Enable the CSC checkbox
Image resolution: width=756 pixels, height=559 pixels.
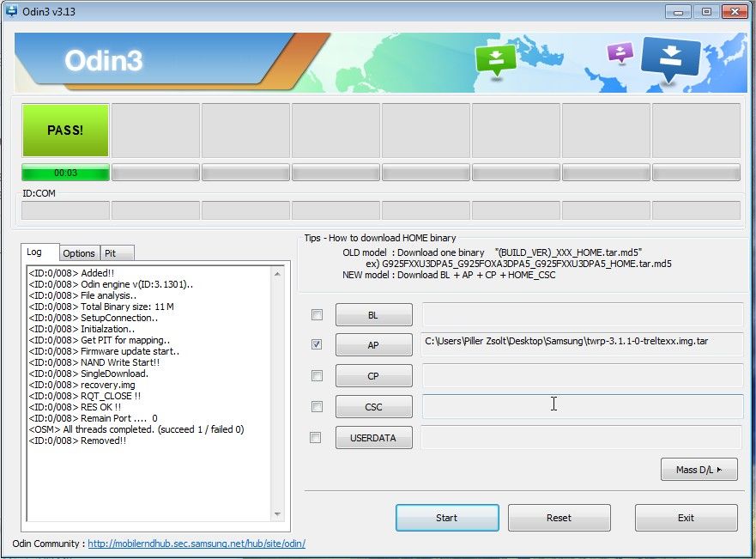pyautogui.click(x=317, y=407)
